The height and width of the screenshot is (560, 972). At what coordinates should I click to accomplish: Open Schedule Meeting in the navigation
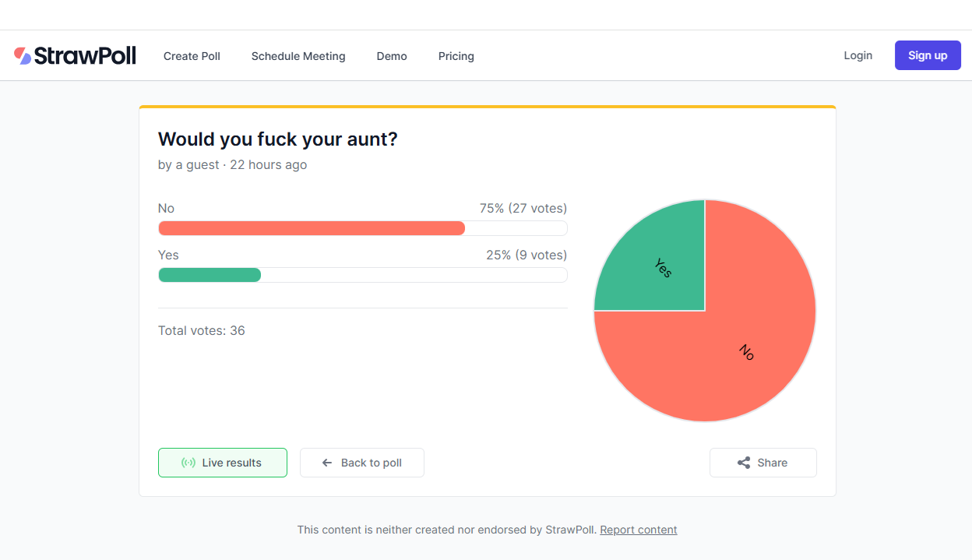click(x=298, y=56)
